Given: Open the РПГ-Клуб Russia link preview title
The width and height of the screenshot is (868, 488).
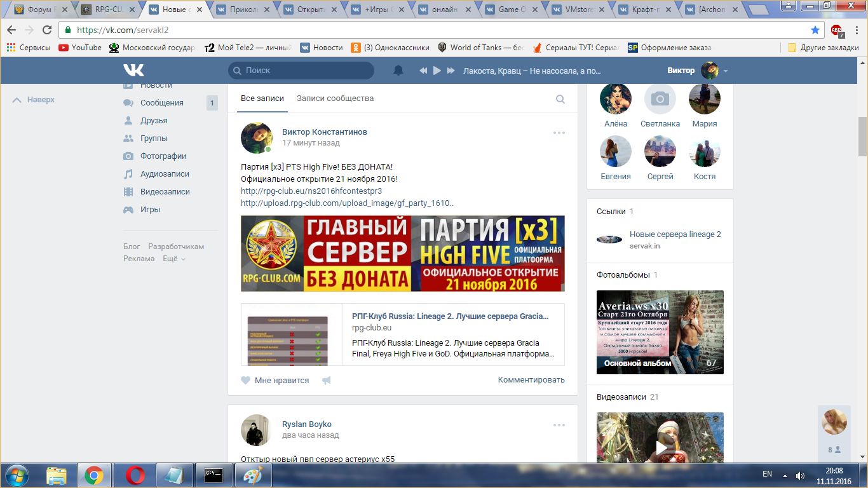Looking at the screenshot, I should click(450, 316).
